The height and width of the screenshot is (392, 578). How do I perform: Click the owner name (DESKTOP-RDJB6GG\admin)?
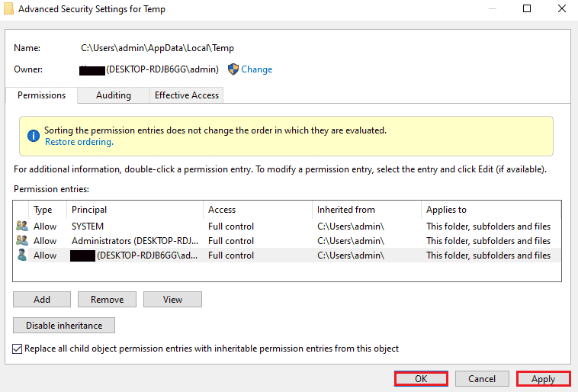pos(162,69)
